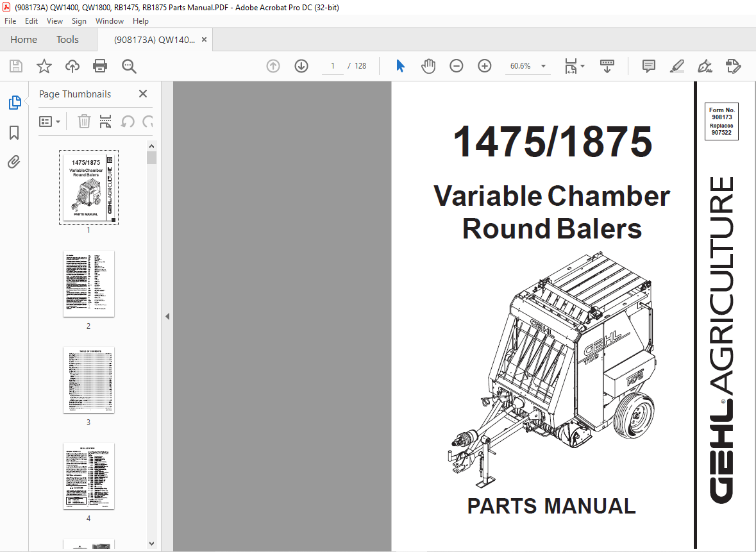Viewport: 756px width, 552px height.
Task: Open the Attachments paperclip panel
Action: pos(14,162)
